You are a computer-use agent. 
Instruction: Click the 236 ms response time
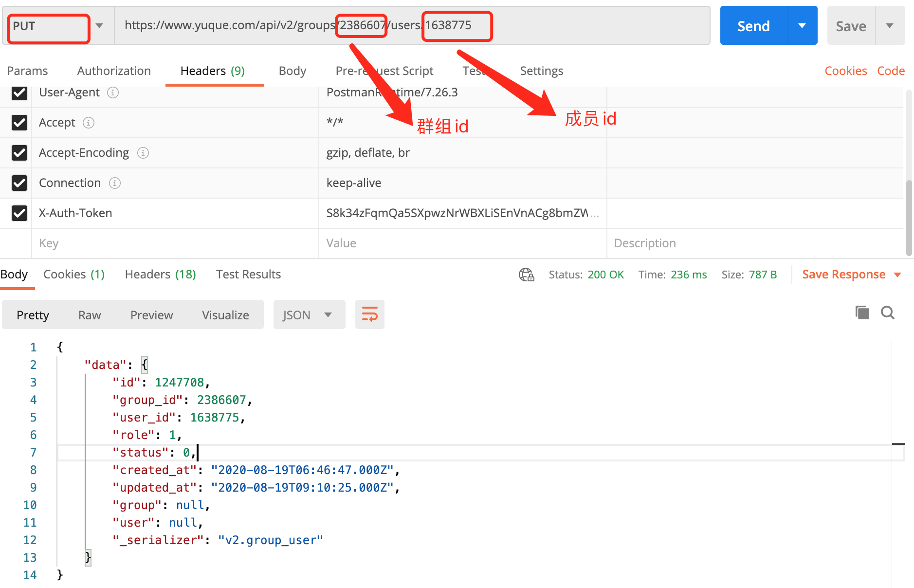coord(689,275)
